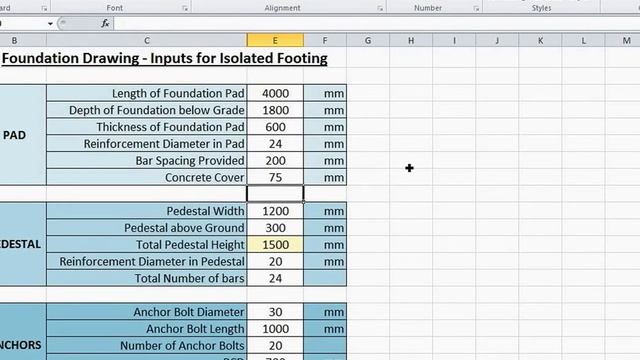Click the 'Length of Foundation Pad' label
The width and height of the screenshot is (640, 360).
coord(178,93)
